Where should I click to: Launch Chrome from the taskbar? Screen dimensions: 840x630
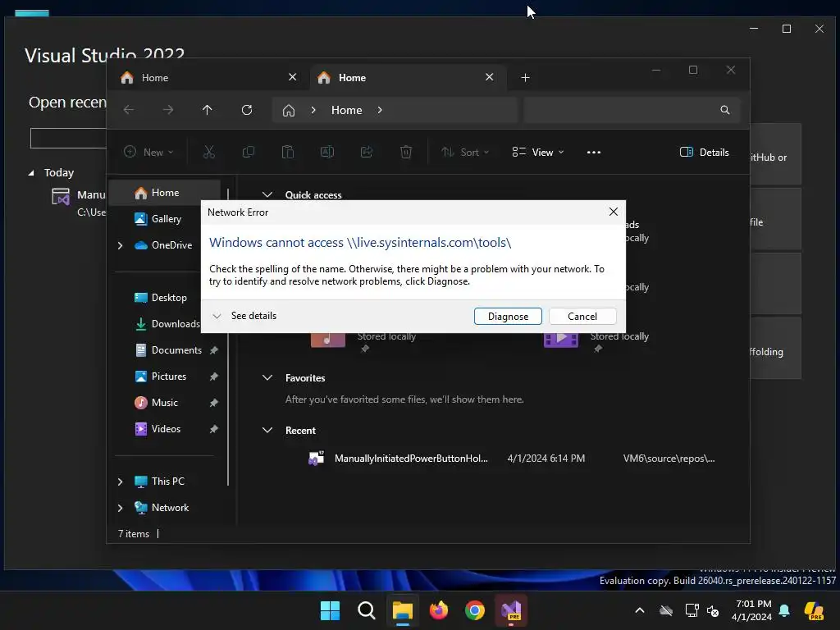pos(475,610)
